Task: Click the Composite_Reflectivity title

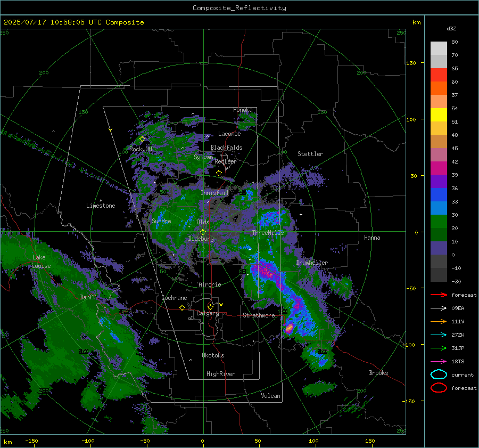Action: 240,8
